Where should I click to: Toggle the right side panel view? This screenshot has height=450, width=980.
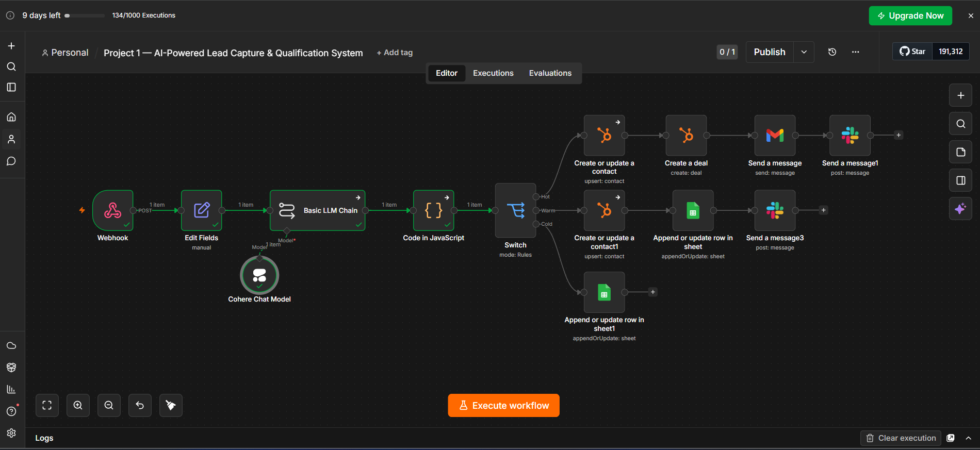point(960,180)
